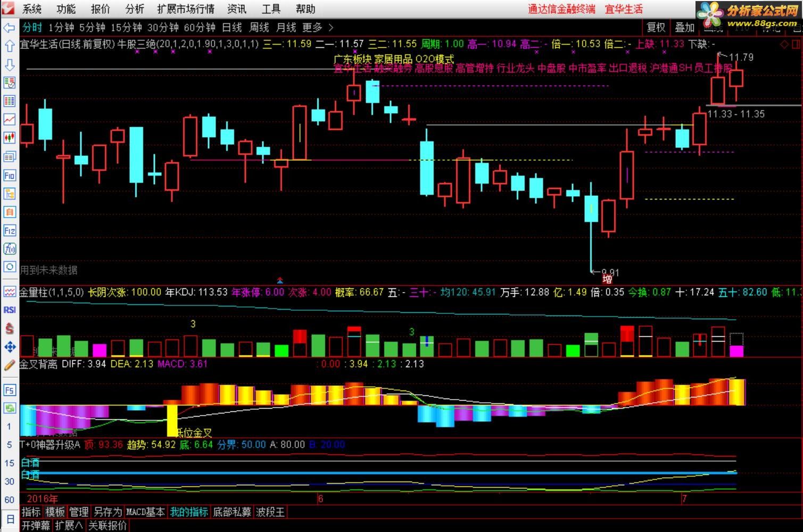Select the 15 minute period in sidebar
Image resolution: width=803 pixels, height=532 pixels.
(9, 463)
